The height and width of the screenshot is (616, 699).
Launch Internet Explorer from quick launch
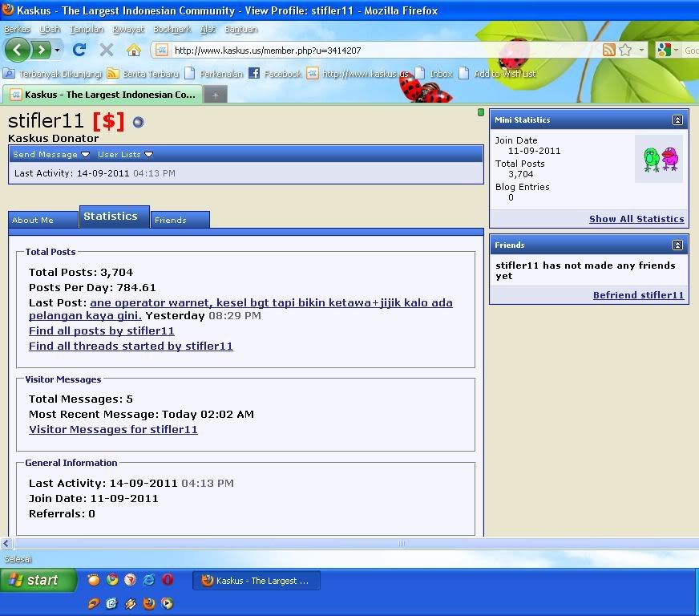[148, 579]
